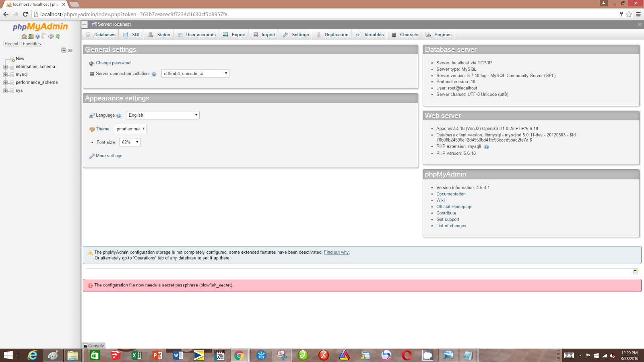Expand the performance_schema database node
This screenshot has height=362, width=644.
coord(5,82)
